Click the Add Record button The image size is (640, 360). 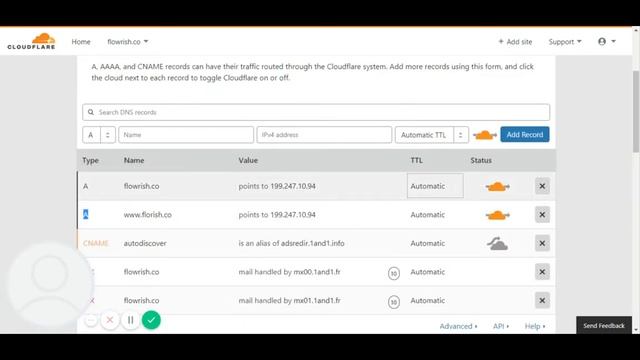tap(525, 135)
